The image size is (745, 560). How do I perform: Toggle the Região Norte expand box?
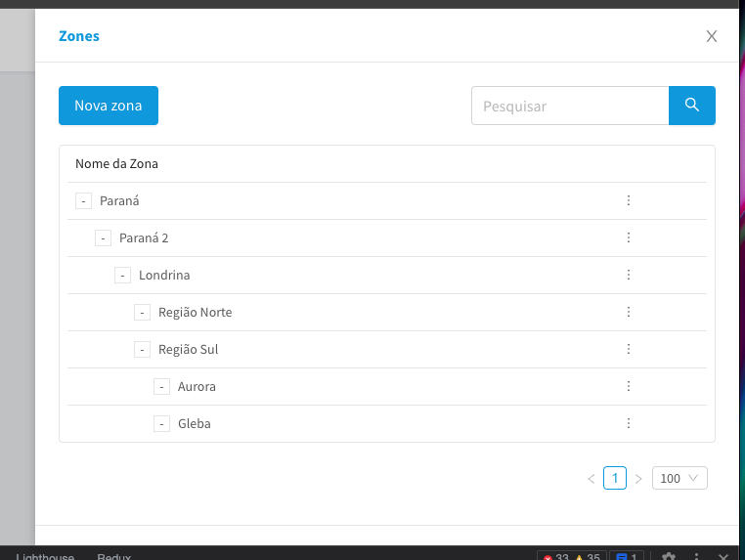(x=142, y=313)
